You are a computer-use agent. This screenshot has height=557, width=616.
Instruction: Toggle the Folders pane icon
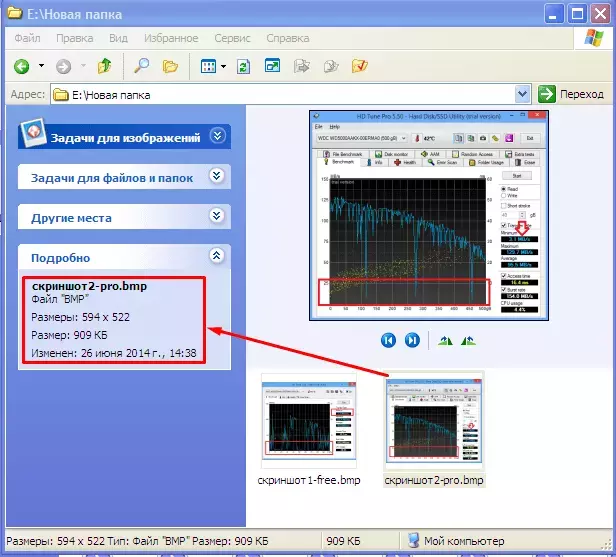click(170, 66)
